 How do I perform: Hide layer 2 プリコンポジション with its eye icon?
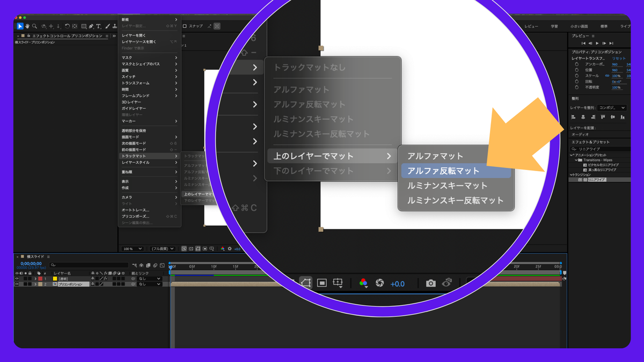pos(17,284)
